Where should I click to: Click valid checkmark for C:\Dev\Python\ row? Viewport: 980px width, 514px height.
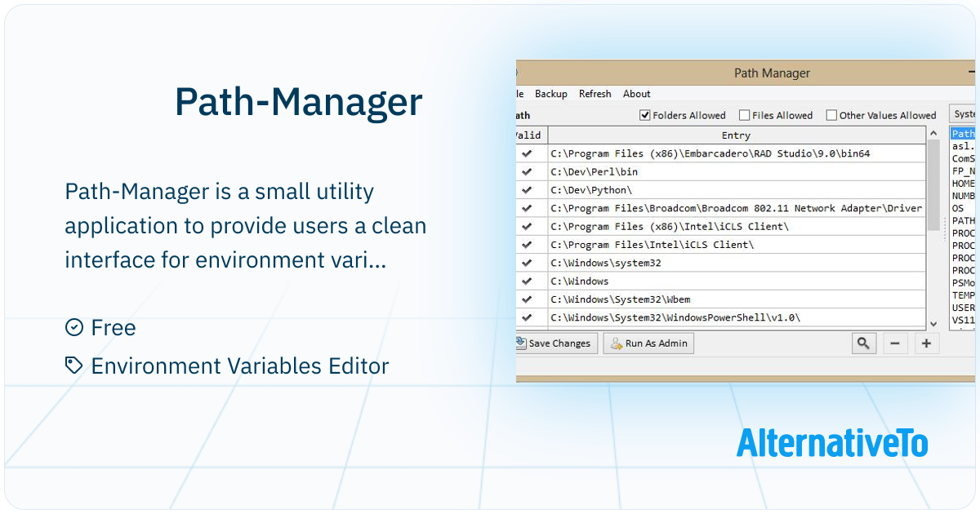coord(527,190)
